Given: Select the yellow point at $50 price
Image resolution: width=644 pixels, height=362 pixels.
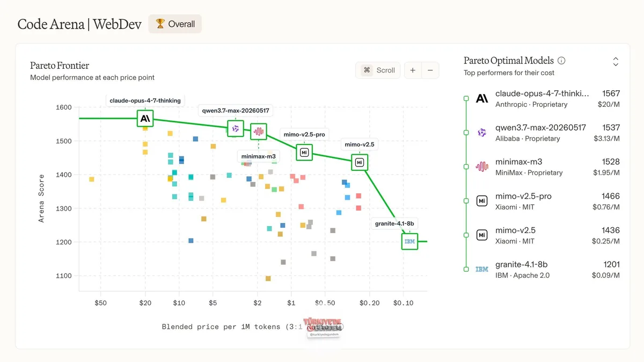Looking at the screenshot, I should (x=92, y=179).
